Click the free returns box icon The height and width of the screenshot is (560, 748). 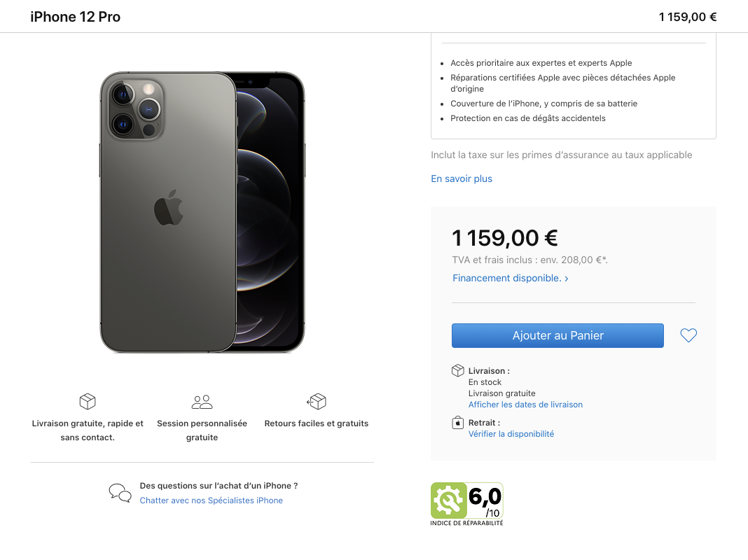coord(317,401)
